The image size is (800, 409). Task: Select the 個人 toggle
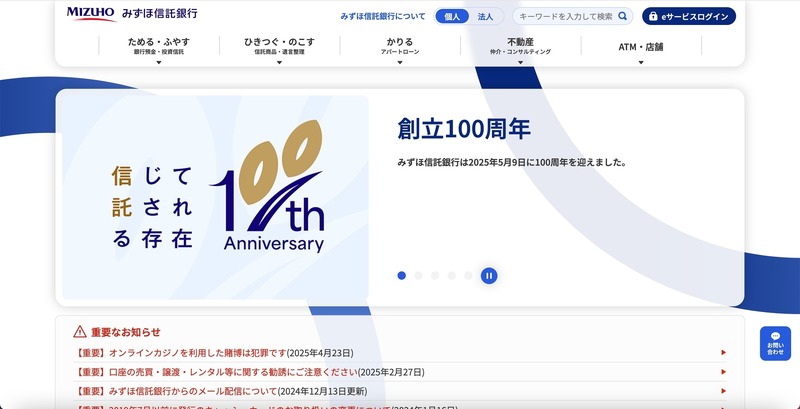point(452,16)
